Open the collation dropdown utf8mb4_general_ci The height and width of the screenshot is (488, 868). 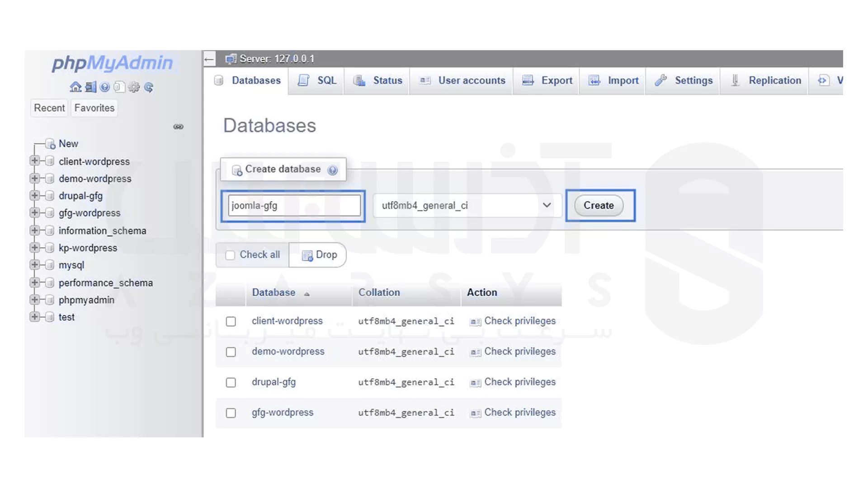[467, 206]
